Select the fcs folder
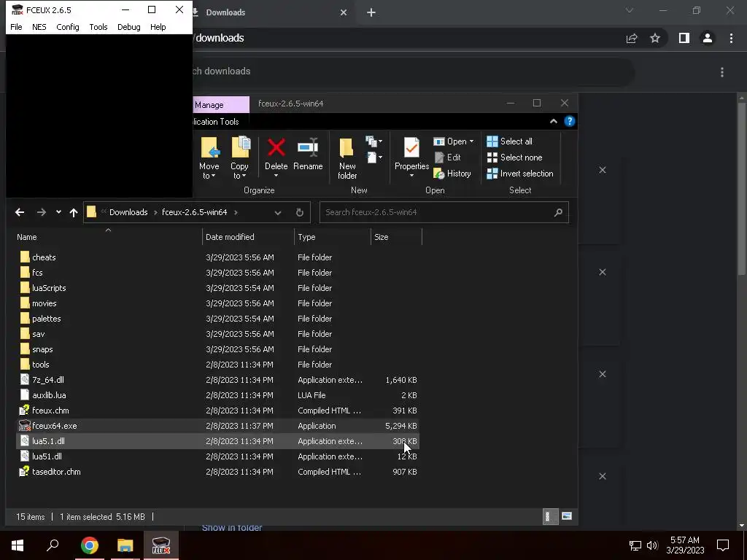The height and width of the screenshot is (560, 747). tap(217, 273)
